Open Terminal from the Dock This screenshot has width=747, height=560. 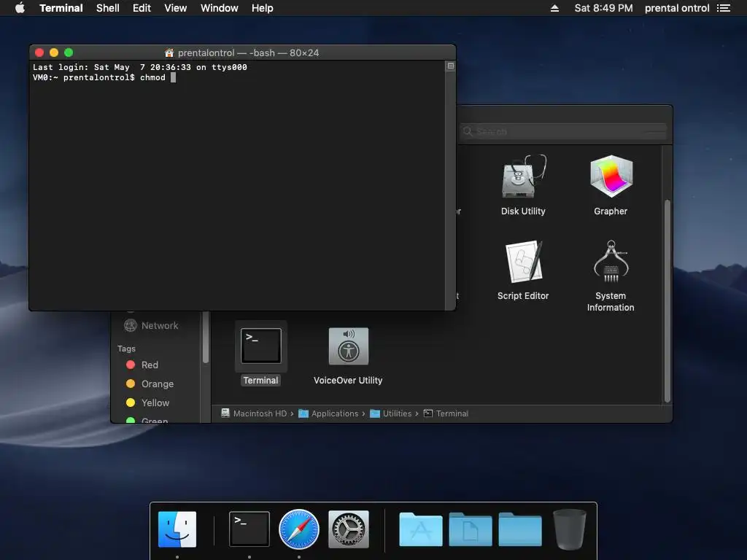249,529
